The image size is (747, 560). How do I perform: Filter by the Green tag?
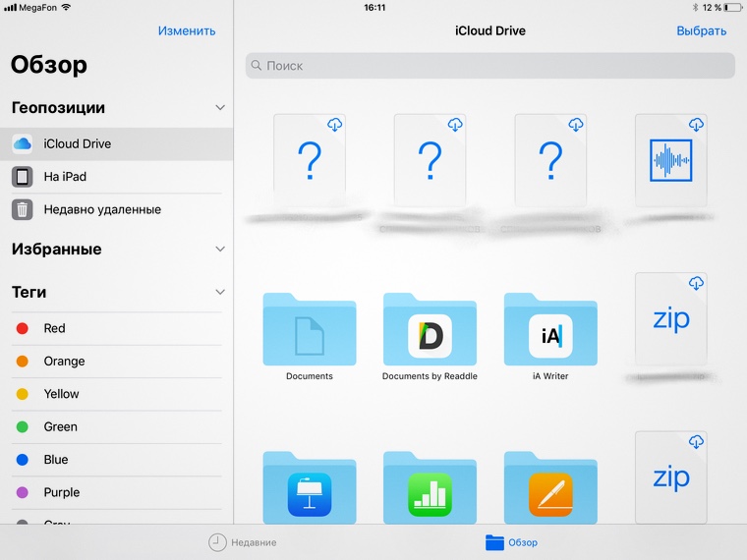(x=116, y=426)
